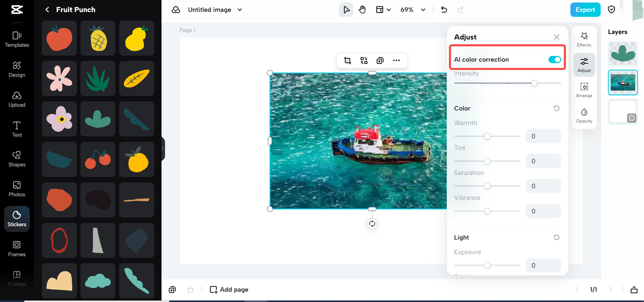Click the cloud save status icon
This screenshot has height=302, width=644.
pos(176,10)
